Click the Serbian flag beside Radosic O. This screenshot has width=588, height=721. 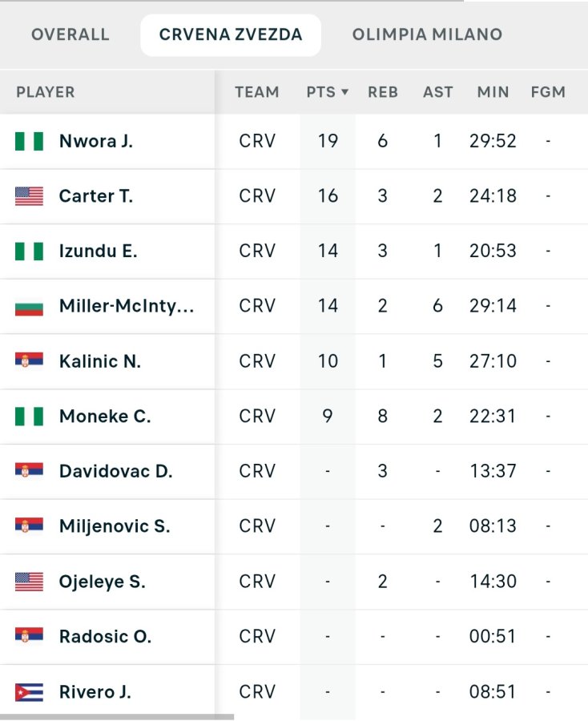point(29,636)
